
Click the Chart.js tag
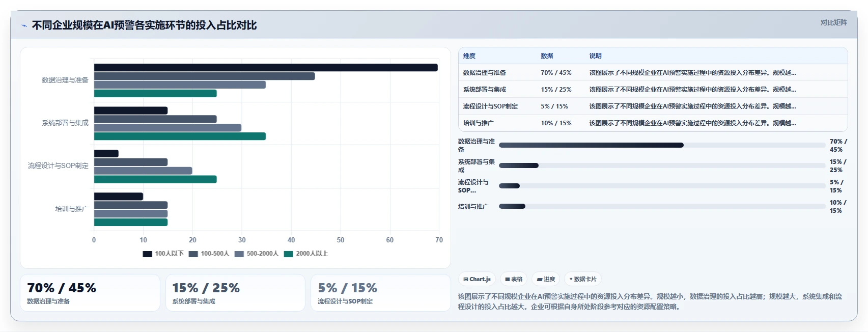477,279
